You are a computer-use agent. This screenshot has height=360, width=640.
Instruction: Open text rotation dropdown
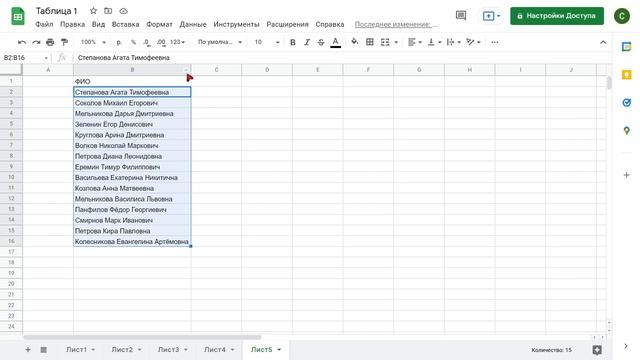click(473, 42)
